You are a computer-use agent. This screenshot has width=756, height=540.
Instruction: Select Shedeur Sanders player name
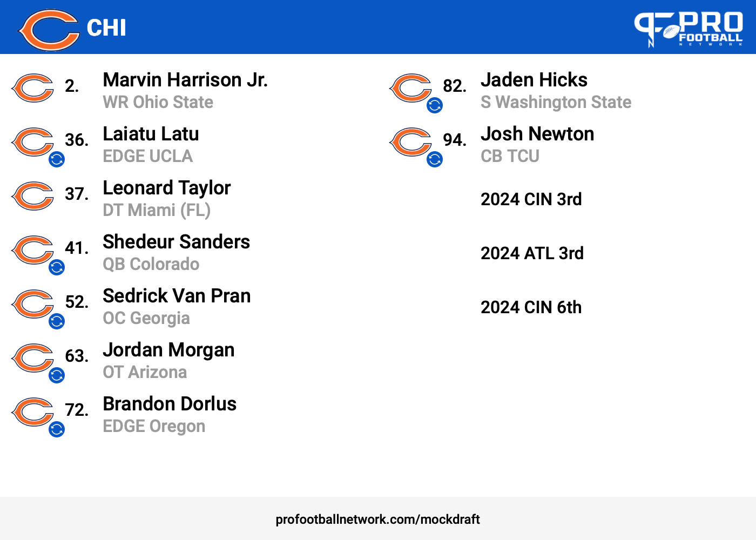[x=177, y=242]
